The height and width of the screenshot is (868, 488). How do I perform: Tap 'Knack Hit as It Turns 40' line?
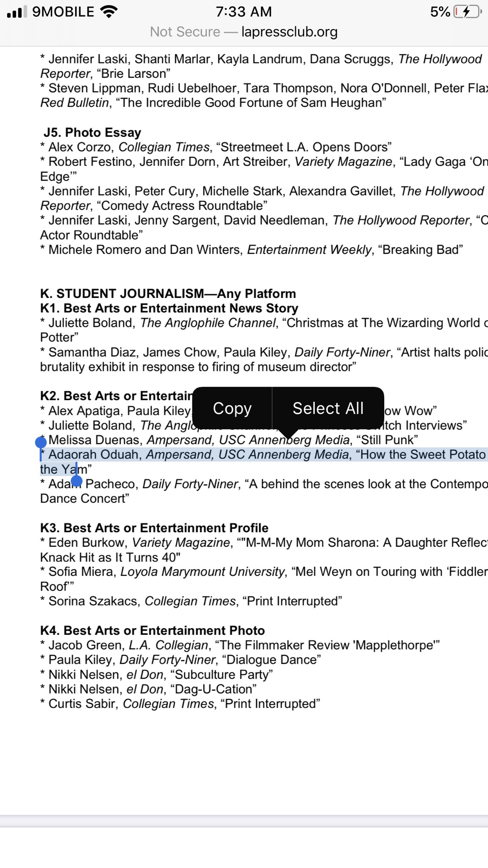[x=111, y=557]
